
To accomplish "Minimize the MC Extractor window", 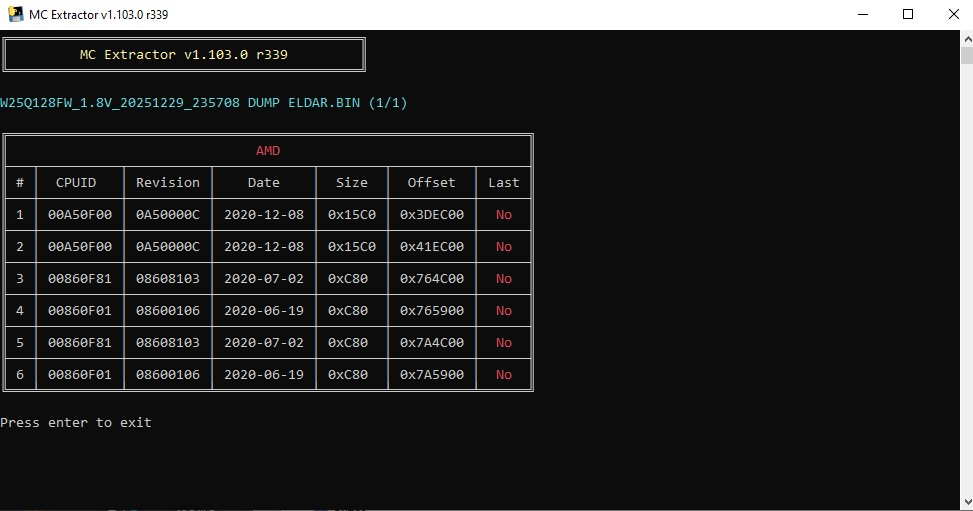I will [x=862, y=14].
